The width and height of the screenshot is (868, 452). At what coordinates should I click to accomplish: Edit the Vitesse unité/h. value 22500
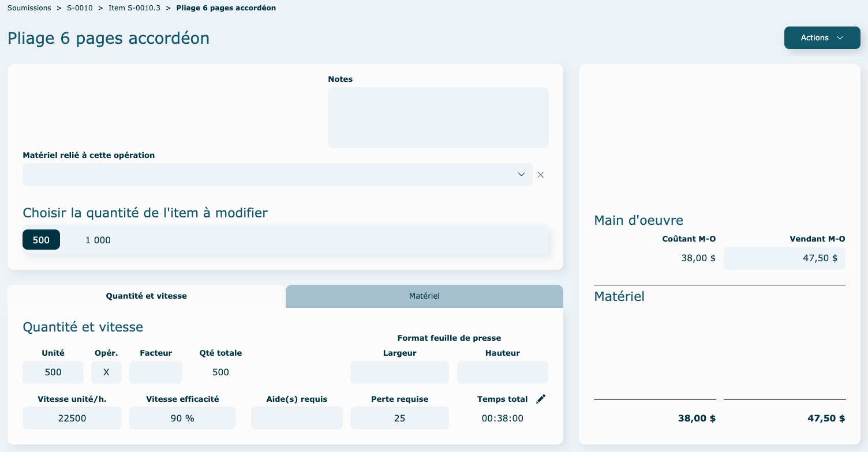[72, 418]
